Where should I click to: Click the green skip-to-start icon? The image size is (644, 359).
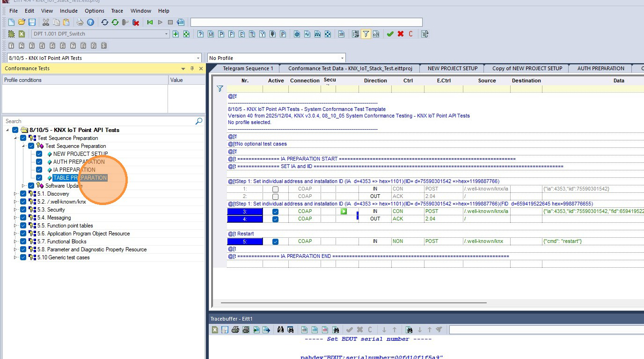click(150, 22)
